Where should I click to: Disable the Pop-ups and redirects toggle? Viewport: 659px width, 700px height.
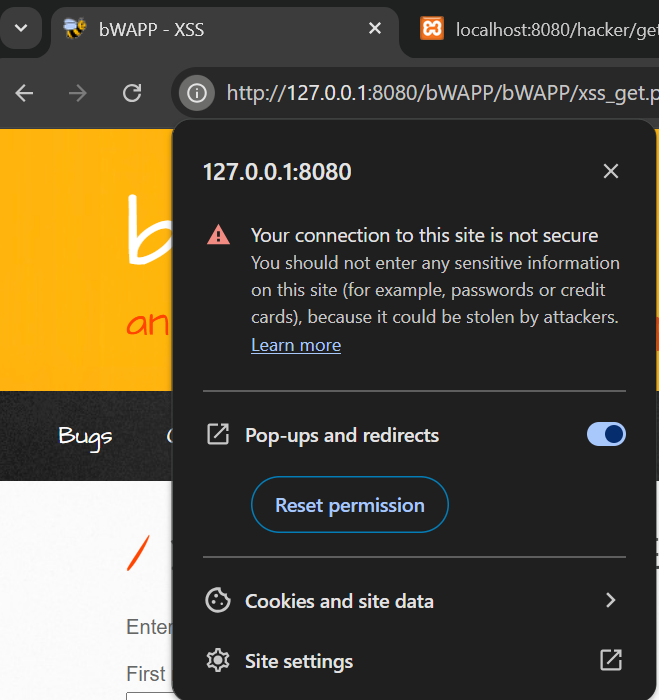click(606, 434)
